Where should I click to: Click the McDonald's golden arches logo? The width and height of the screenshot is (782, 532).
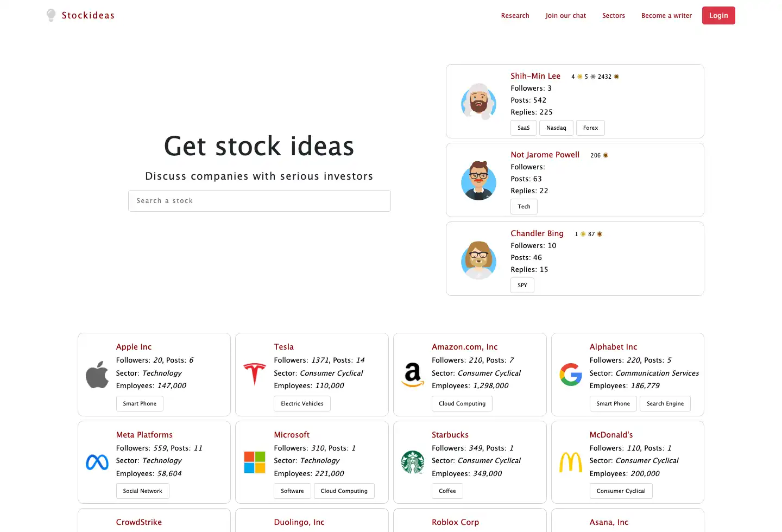[571, 463]
